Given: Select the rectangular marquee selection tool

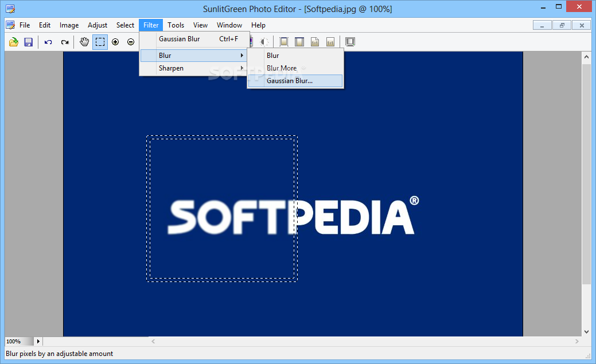Looking at the screenshot, I should tap(100, 42).
